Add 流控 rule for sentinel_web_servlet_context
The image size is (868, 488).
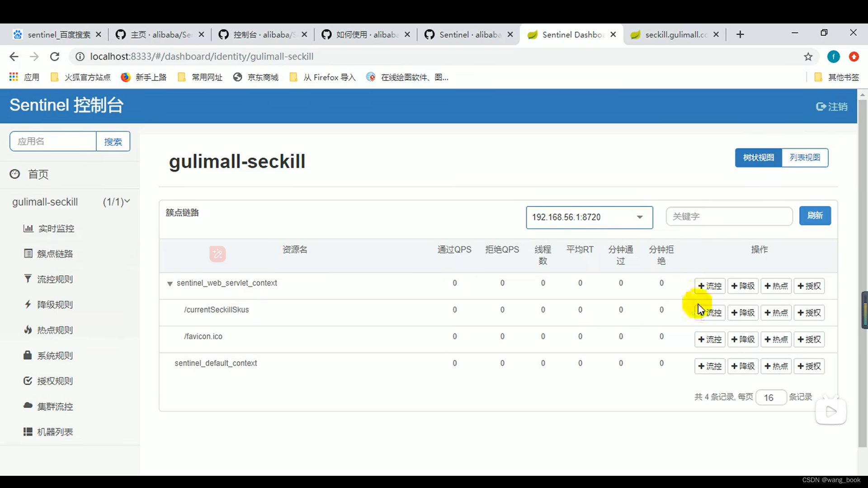tap(710, 286)
